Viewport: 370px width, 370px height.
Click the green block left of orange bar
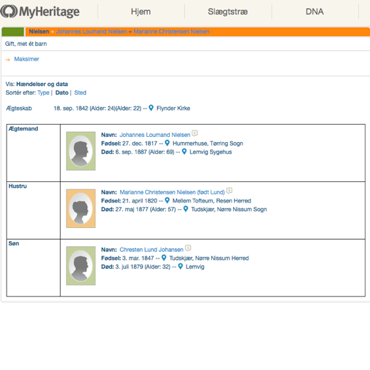[x=13, y=32]
